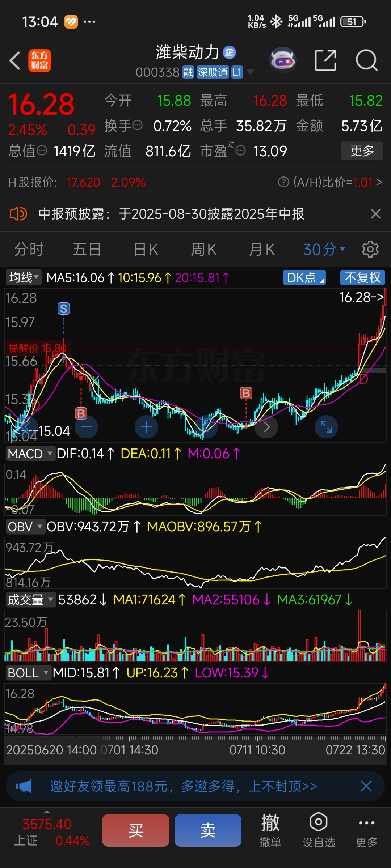Switch to the 周K tab
Screen dimensions: 391x868
click(204, 249)
